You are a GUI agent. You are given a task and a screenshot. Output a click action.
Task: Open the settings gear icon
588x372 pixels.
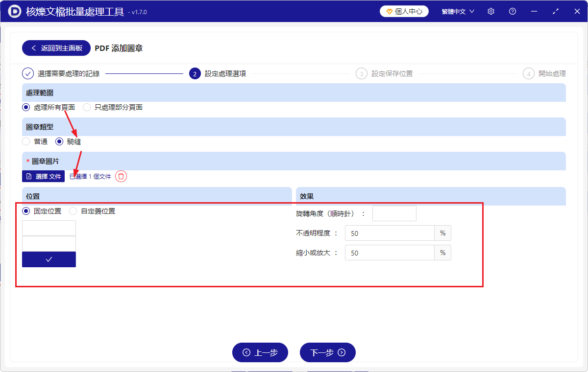click(490, 11)
